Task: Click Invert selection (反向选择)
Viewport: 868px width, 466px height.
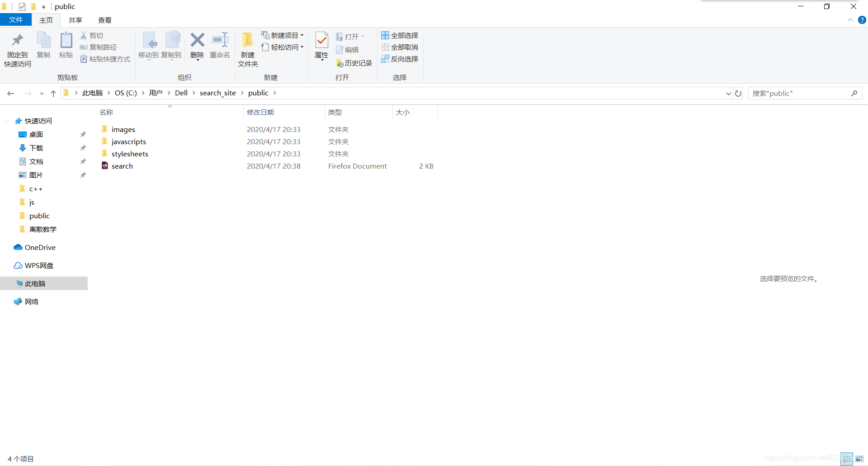Action: (400, 59)
